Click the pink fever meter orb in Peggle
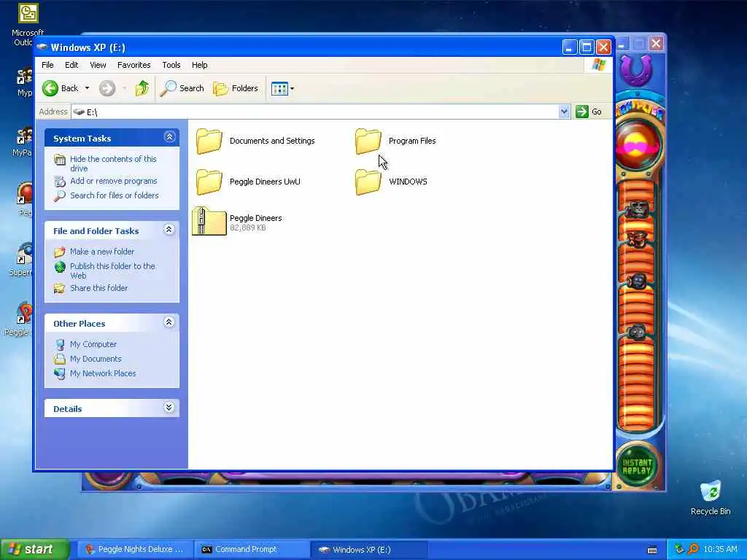 pyautogui.click(x=638, y=146)
